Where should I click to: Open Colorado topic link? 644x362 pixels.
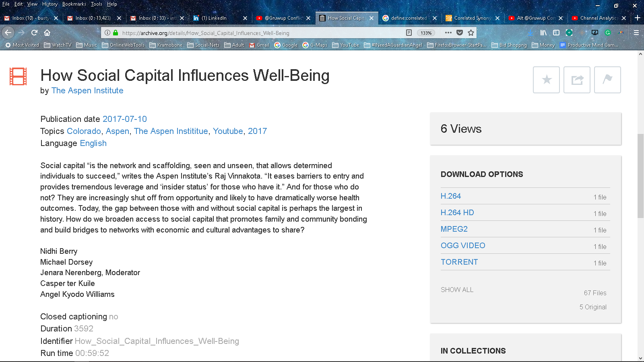click(84, 131)
